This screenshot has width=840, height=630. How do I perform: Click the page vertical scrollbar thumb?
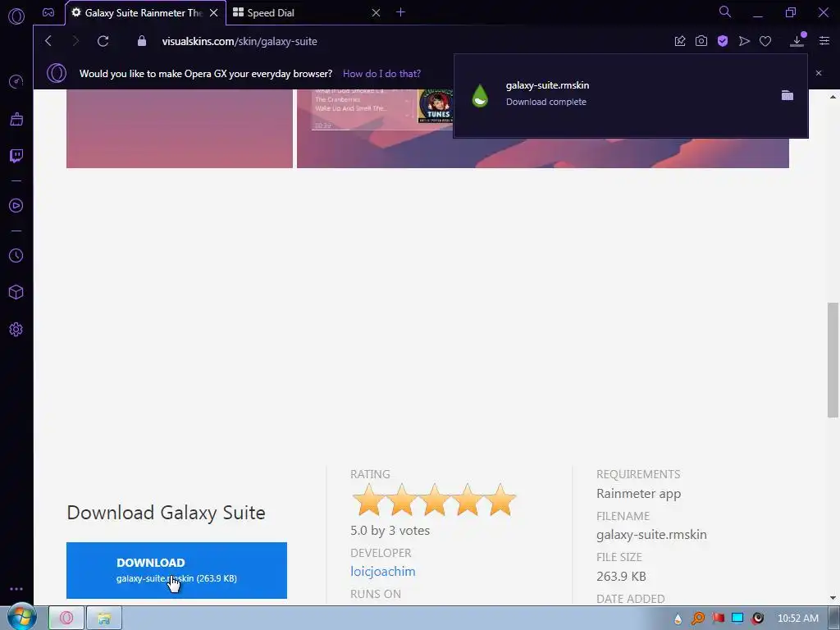coord(833,359)
